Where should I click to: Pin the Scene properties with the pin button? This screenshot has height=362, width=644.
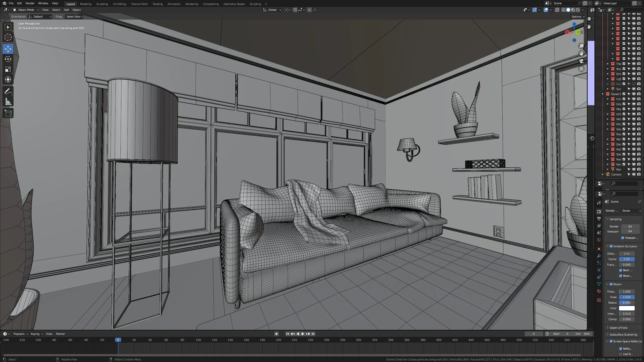point(639,201)
